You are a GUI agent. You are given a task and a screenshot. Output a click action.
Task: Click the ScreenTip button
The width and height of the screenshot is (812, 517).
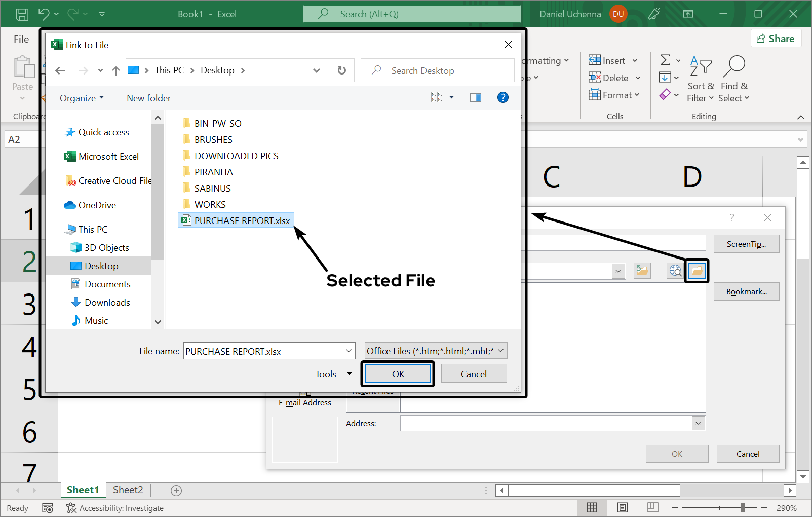(x=746, y=244)
